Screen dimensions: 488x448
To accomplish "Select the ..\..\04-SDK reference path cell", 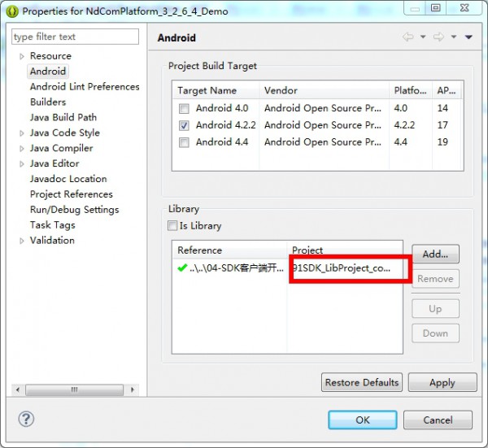I will [x=237, y=267].
